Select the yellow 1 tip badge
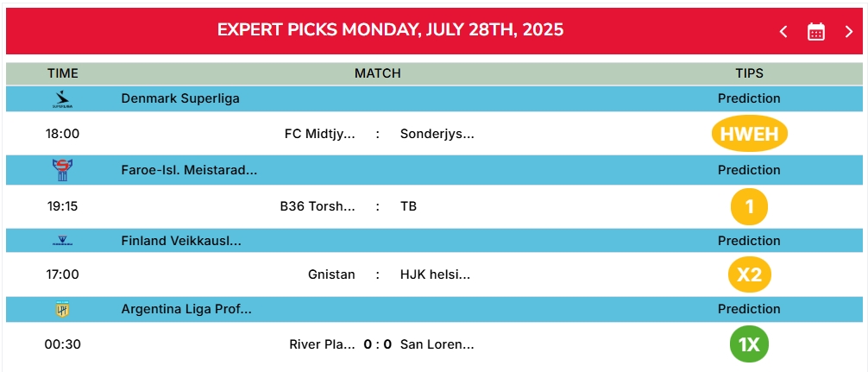868x372 pixels. 749,206
